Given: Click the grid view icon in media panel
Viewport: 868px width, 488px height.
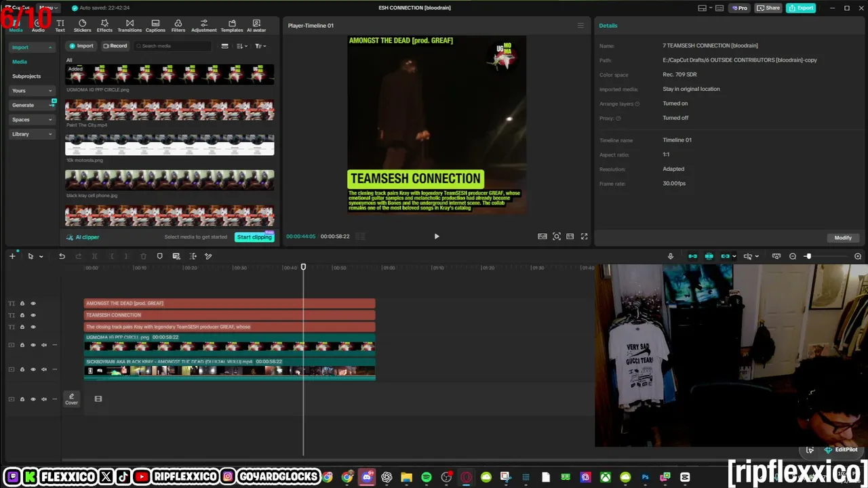Looking at the screenshot, I should 225,46.
